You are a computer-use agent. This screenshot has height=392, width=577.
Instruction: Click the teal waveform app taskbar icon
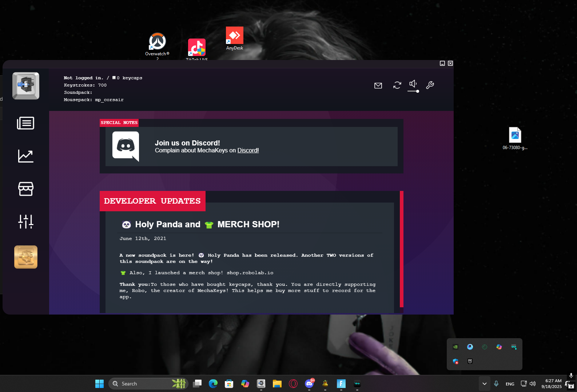[357, 384]
